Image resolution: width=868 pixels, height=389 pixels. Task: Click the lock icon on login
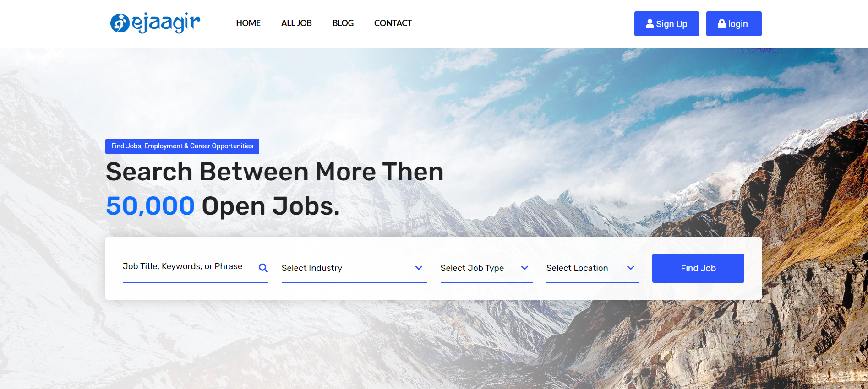pyautogui.click(x=721, y=23)
